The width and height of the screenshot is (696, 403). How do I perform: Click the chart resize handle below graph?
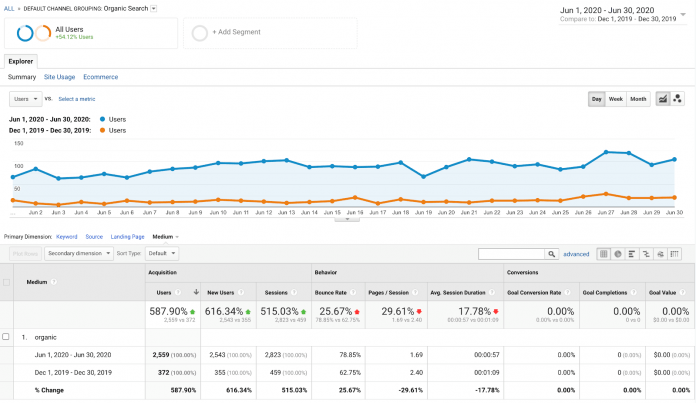coord(347,219)
